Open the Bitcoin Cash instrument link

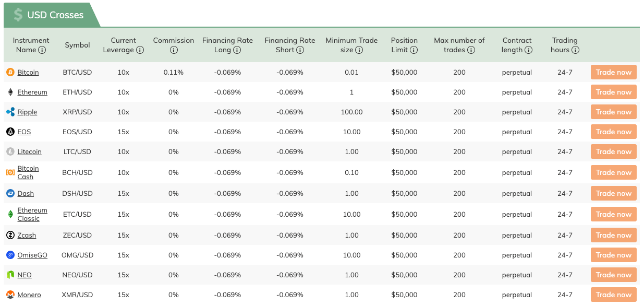(28, 172)
